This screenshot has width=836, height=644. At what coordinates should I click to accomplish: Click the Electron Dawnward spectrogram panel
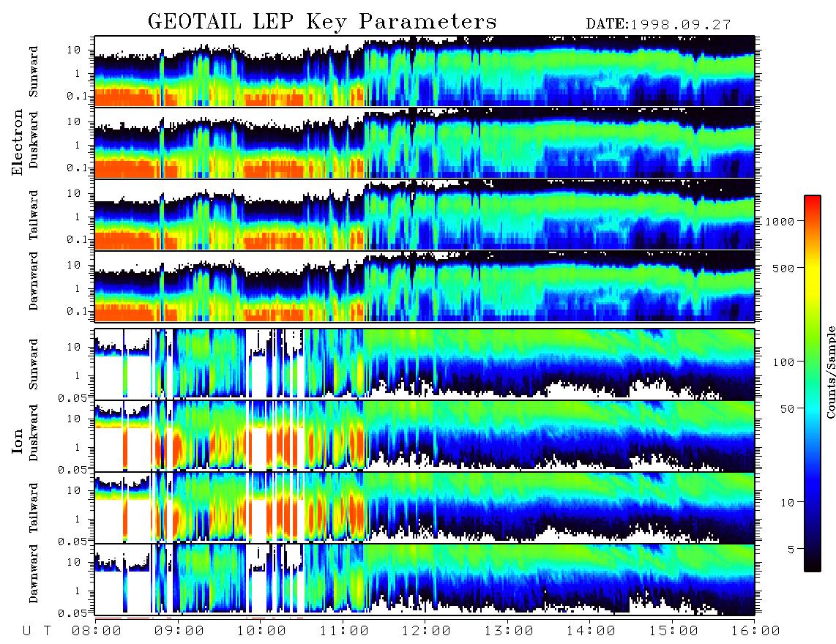425,286
